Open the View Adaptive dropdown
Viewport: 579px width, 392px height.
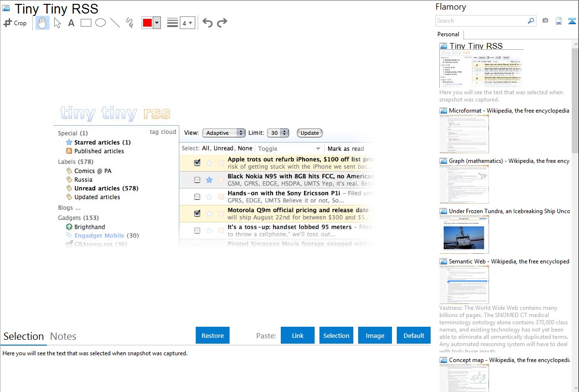click(224, 133)
